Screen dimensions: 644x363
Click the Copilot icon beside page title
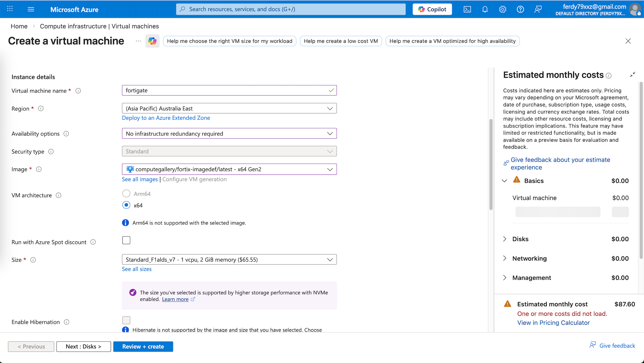(x=152, y=41)
